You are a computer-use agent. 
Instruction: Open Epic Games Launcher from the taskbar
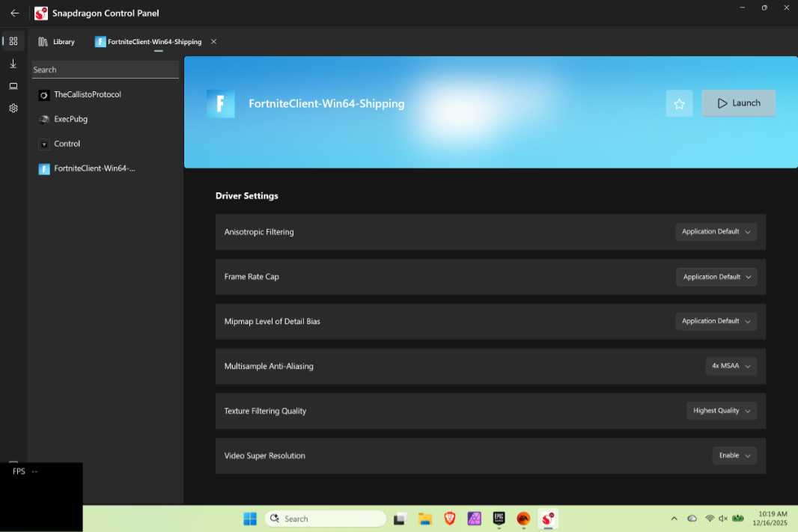[499, 519]
